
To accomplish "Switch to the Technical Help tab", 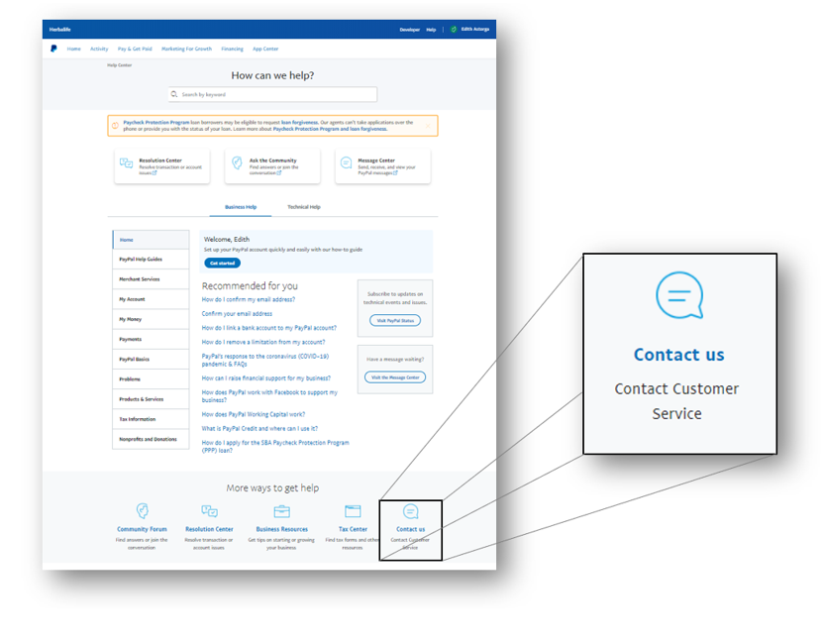I will (x=304, y=205).
